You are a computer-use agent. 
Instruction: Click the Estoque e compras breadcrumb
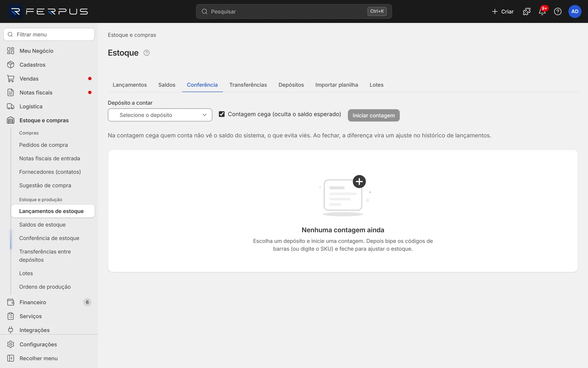click(x=132, y=35)
